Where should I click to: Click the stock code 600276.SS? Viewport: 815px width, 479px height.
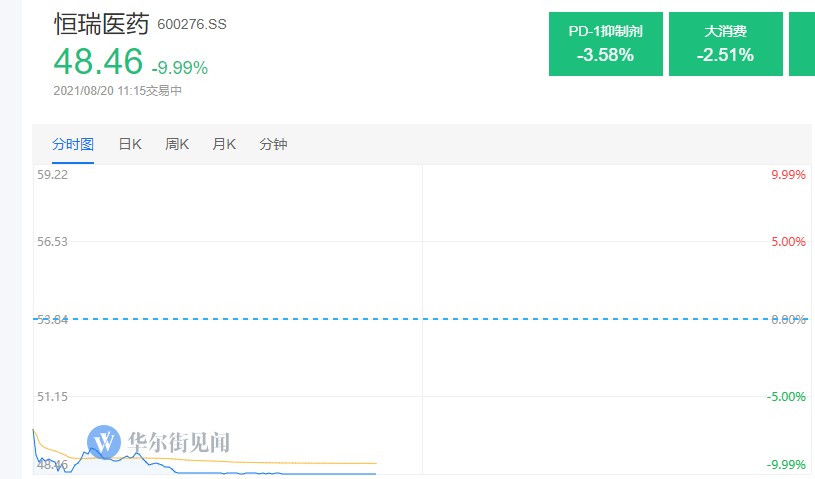pyautogui.click(x=192, y=24)
